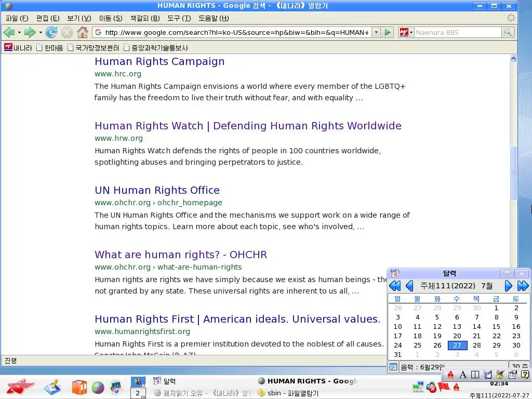
Task: Open the UN Human Rights Office result
Action: [157, 190]
